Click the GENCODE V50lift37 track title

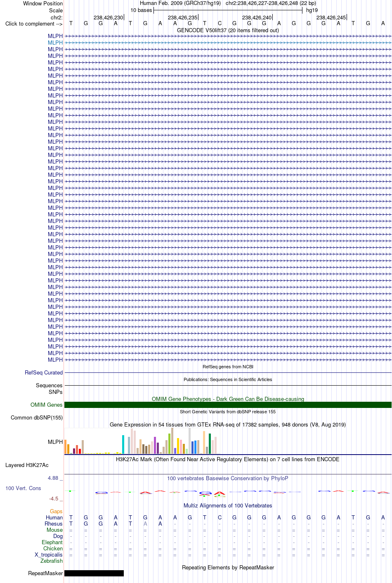(228, 30)
